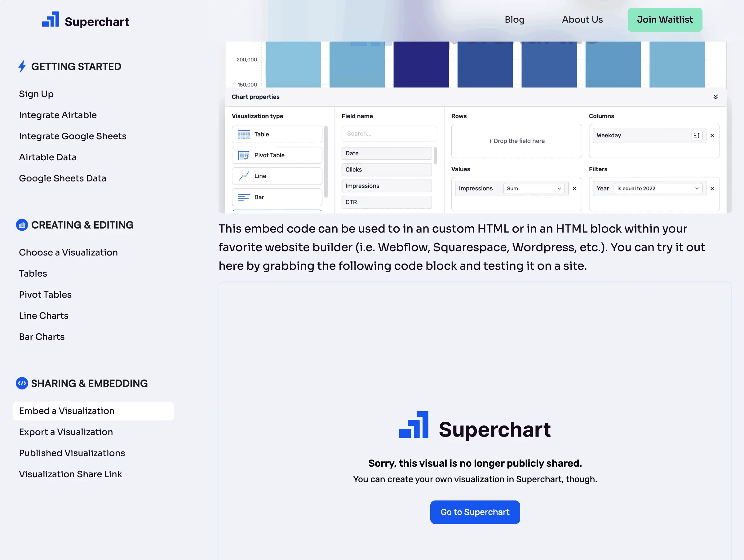Click the Superchart logo icon in header

coord(51,20)
